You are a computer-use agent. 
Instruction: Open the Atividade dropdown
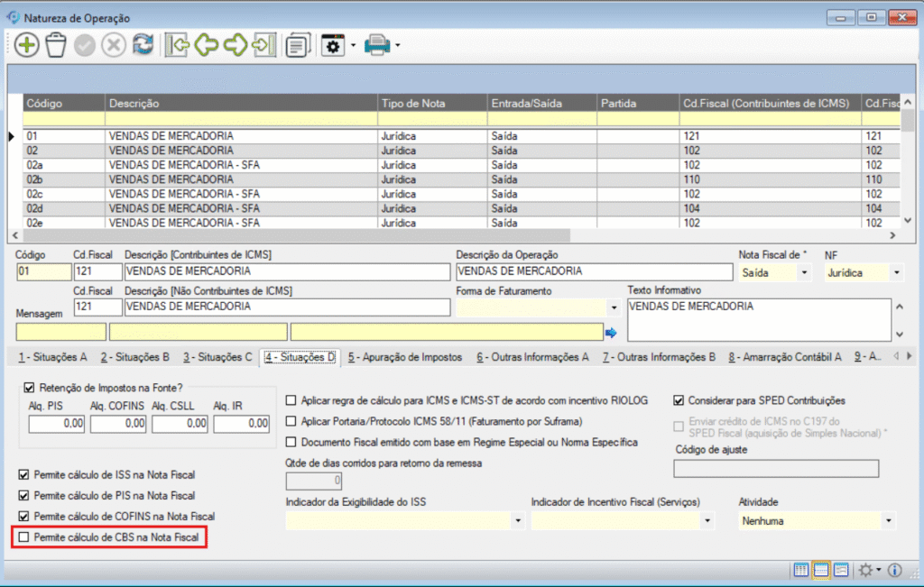pyautogui.click(x=889, y=521)
